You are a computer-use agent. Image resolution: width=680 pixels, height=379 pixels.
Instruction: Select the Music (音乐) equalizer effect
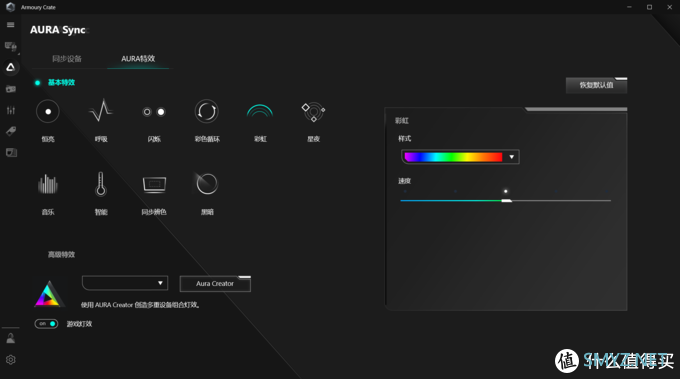click(48, 184)
